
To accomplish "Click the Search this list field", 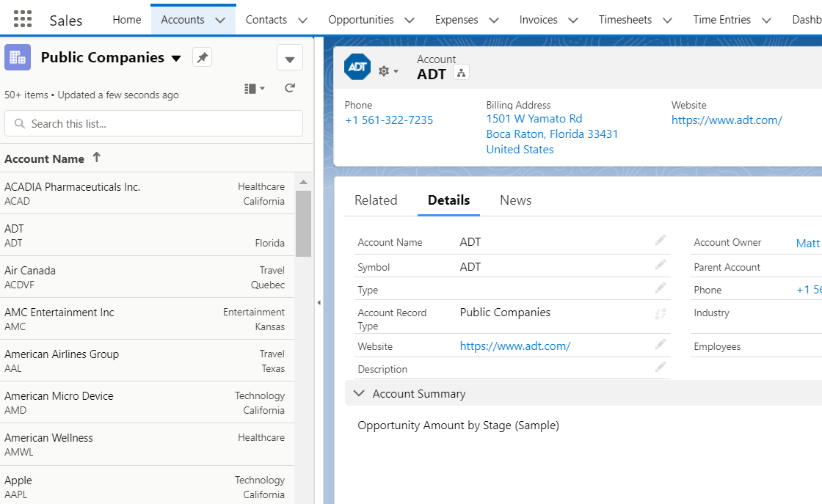I will (x=153, y=124).
